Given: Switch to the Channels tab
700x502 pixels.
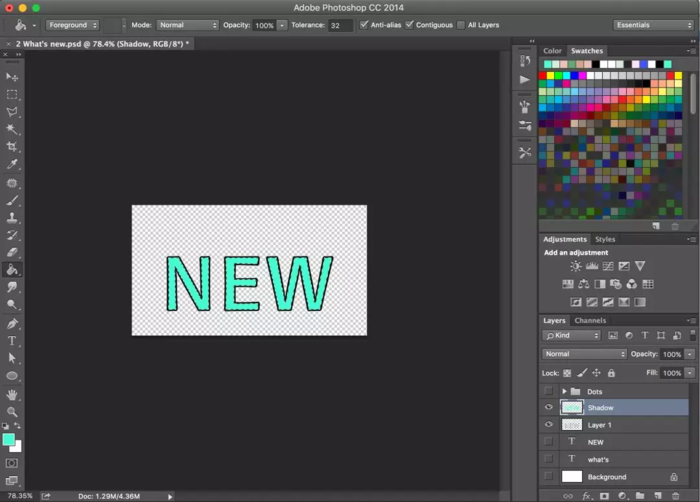Looking at the screenshot, I should pos(590,321).
